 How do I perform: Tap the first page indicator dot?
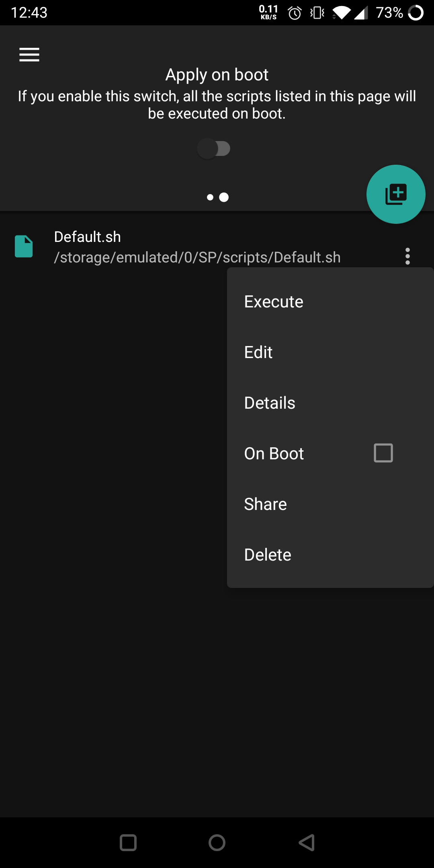(x=210, y=197)
